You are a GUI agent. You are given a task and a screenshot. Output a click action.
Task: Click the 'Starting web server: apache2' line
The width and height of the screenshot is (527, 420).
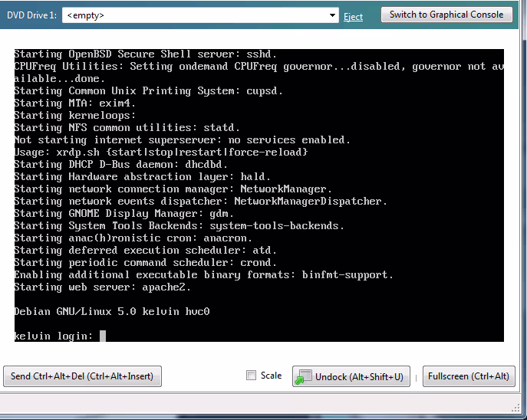(x=102, y=287)
